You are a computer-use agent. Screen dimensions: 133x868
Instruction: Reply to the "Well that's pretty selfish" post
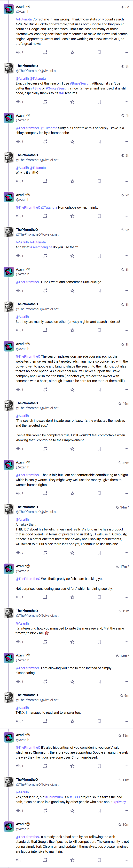(x=18, y=597)
